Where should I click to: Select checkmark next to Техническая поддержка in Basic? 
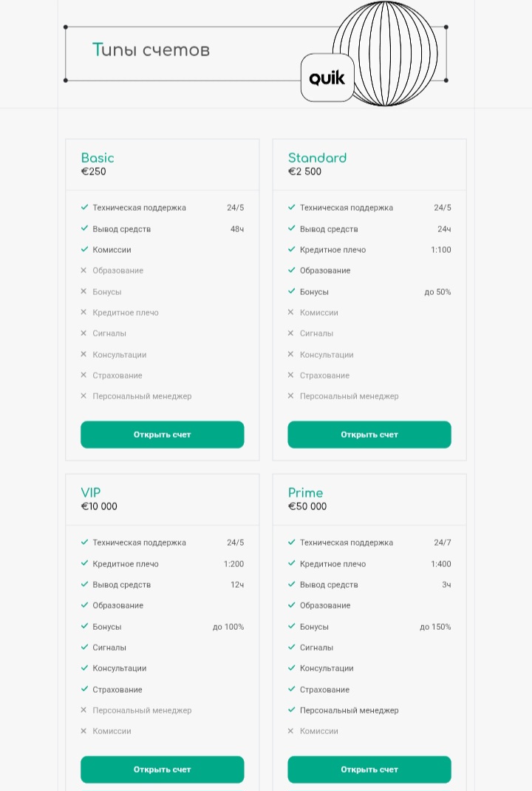click(84, 208)
